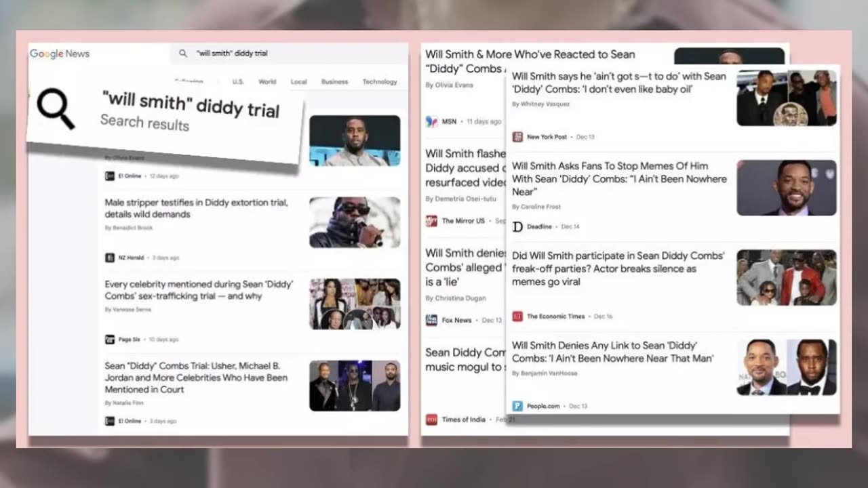The height and width of the screenshot is (488, 868).
Task: Click the New York Post source icon
Action: coord(517,137)
